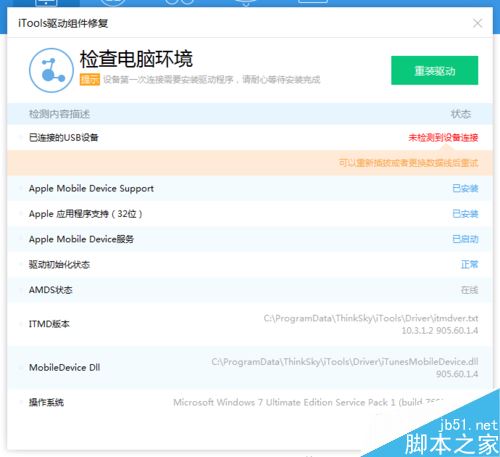Click the 在线 AMDS status value
500x457 pixels.
pos(470,290)
